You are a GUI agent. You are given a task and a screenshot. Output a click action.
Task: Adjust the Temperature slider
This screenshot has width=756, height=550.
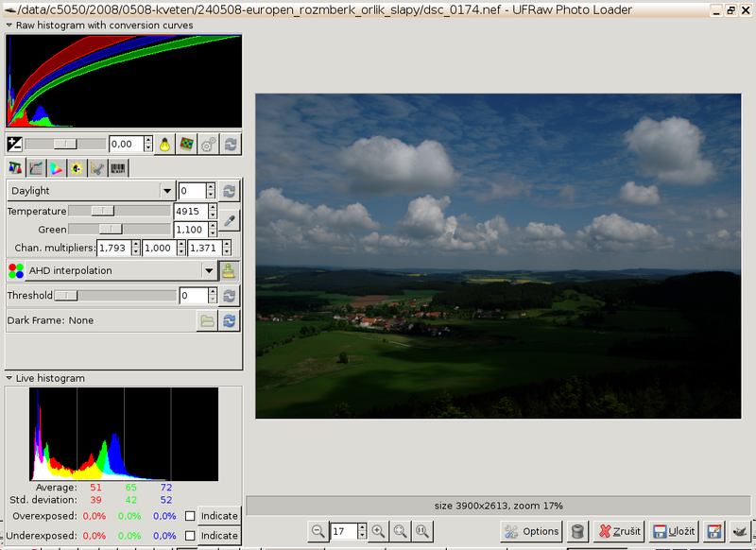click(x=102, y=210)
